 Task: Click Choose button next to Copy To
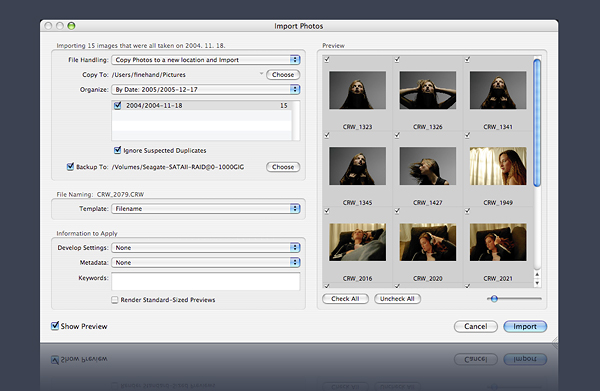(x=283, y=75)
